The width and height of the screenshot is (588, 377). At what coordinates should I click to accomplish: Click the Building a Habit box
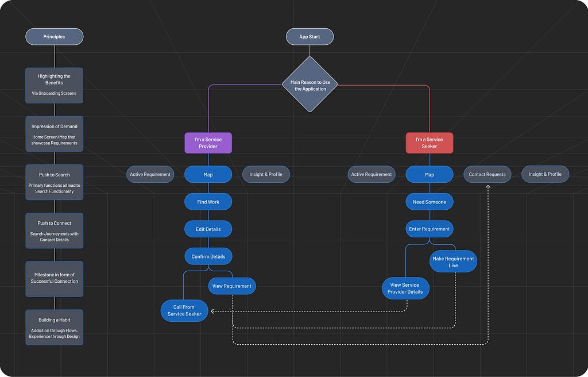55,328
